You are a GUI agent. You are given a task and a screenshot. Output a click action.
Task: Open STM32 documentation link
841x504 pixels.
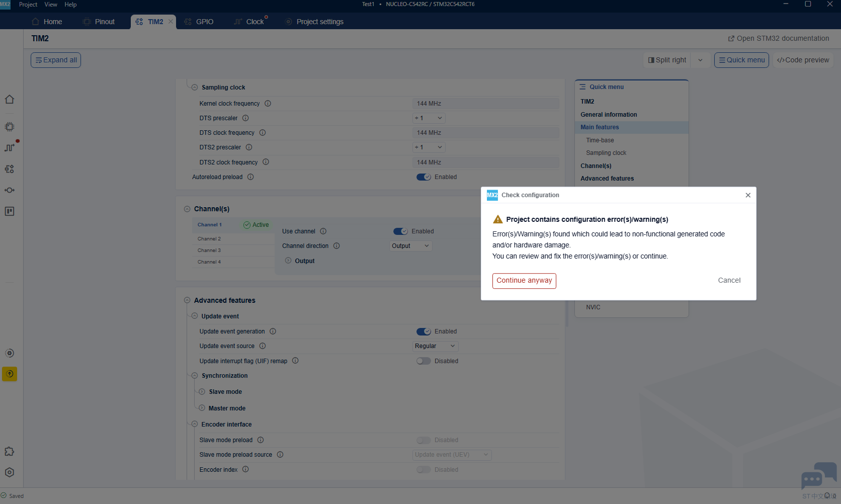(x=779, y=38)
